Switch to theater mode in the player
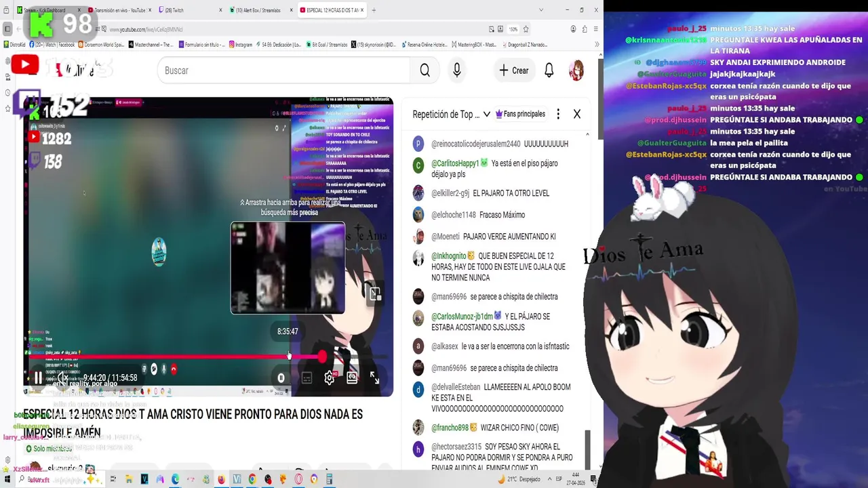 tap(352, 378)
